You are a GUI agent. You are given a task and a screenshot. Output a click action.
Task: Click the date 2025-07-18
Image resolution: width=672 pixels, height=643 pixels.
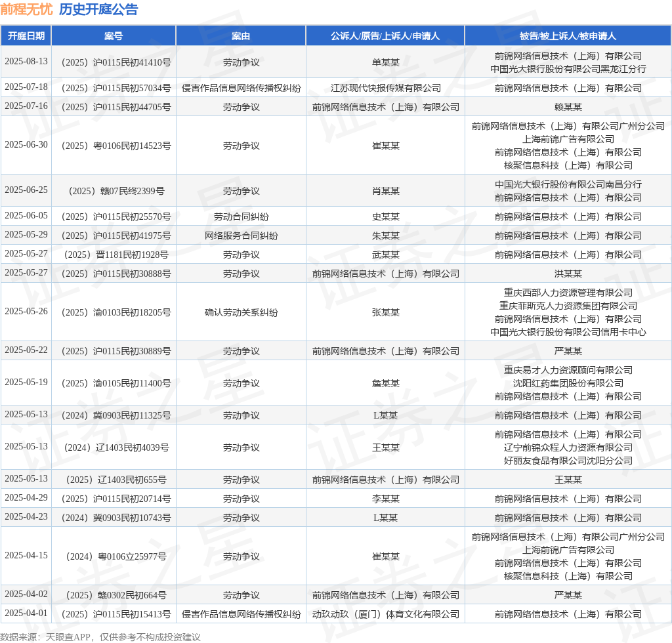(26, 87)
